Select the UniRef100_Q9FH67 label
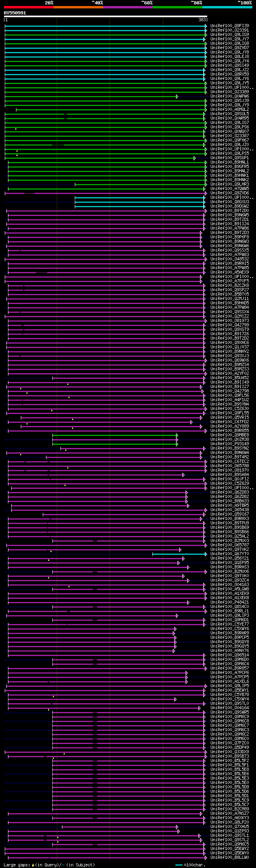The height and width of the screenshot is (868, 256). pos(230,140)
